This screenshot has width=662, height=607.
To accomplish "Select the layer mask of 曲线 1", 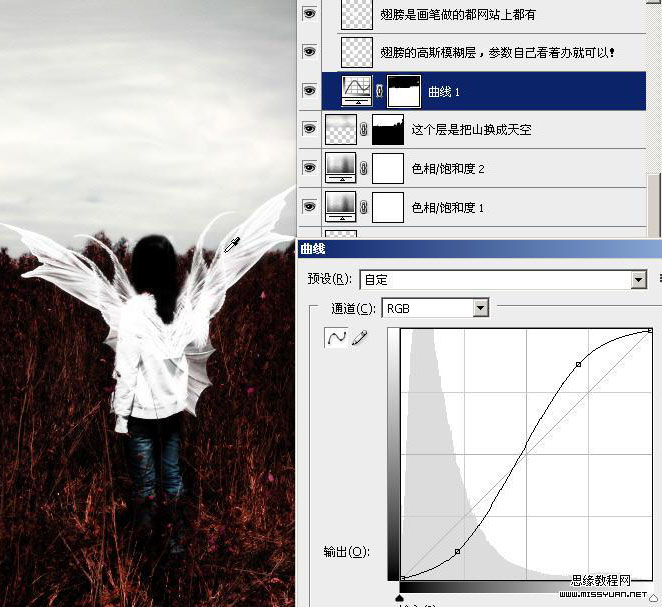I will (x=404, y=91).
